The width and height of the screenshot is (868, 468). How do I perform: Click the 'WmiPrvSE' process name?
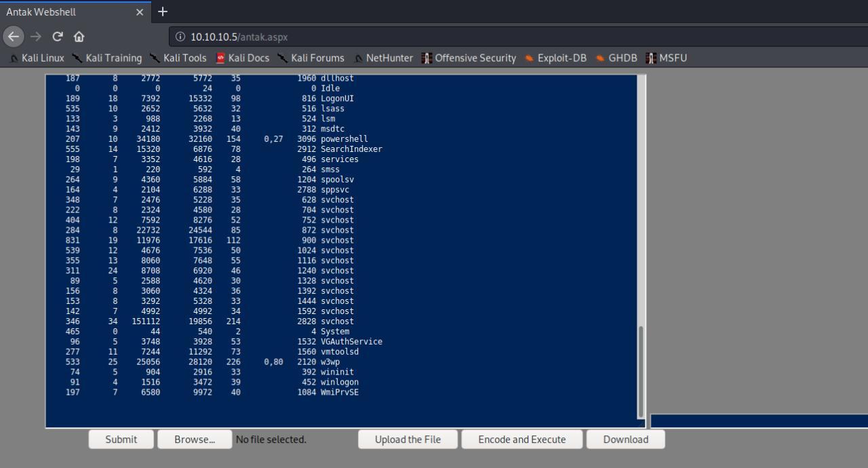point(340,392)
